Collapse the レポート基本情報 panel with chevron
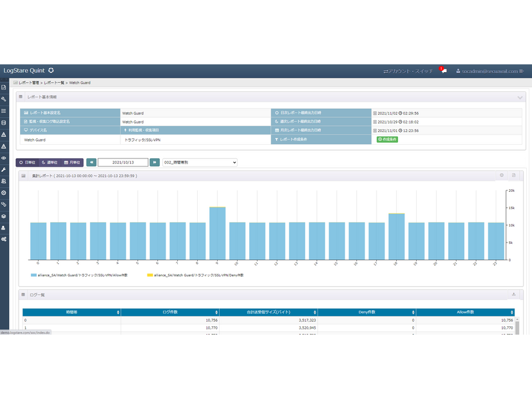 tap(519, 97)
